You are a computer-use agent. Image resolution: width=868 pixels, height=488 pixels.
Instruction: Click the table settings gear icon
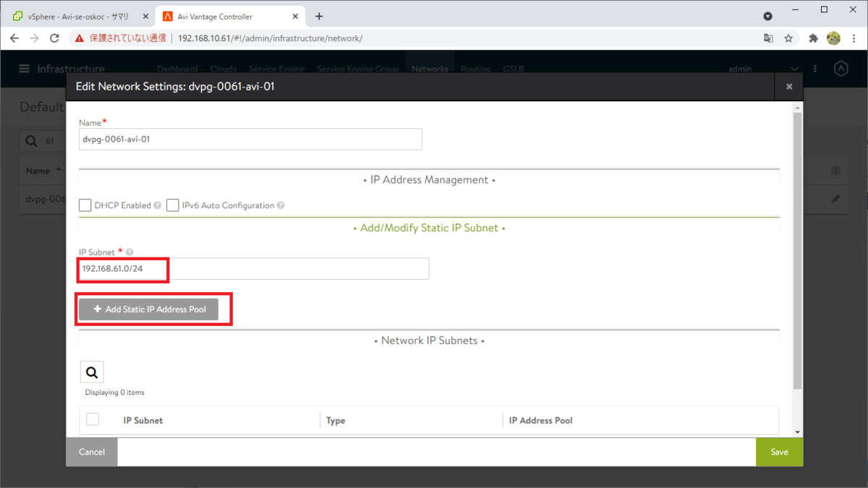click(835, 171)
